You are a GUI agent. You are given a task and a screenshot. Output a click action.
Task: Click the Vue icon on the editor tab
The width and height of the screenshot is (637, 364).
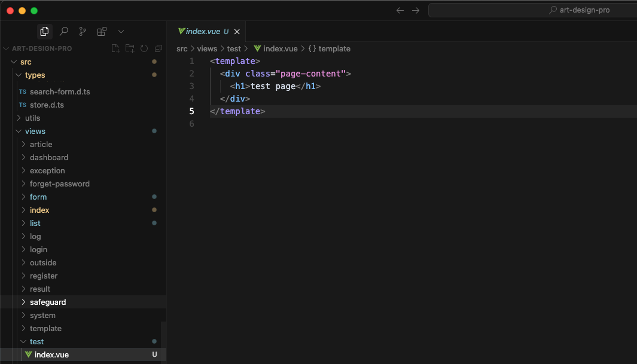pos(182,31)
